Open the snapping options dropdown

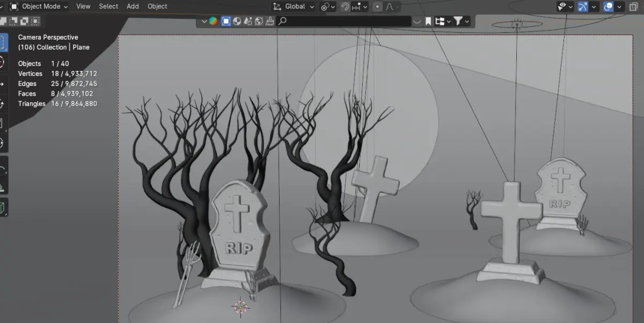pos(360,6)
